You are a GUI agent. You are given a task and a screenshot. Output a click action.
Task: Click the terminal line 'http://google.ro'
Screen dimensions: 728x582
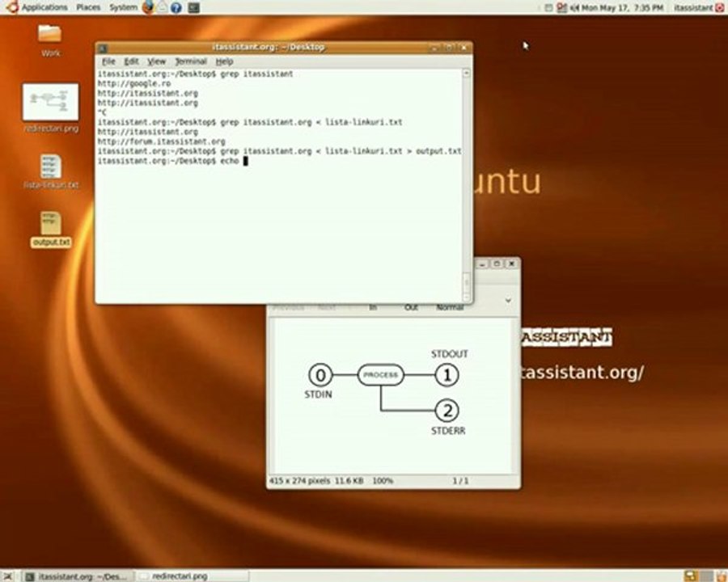134,83
